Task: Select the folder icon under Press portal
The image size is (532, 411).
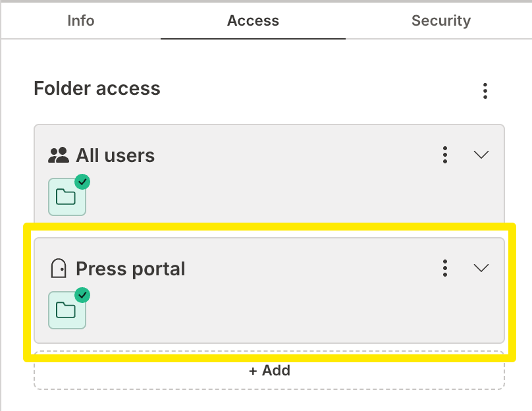Action: [66, 310]
